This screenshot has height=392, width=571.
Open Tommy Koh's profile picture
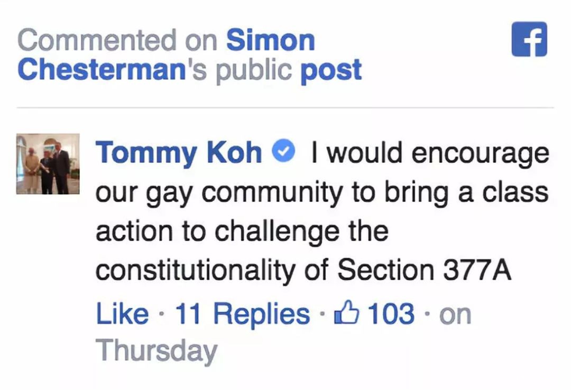(48, 164)
